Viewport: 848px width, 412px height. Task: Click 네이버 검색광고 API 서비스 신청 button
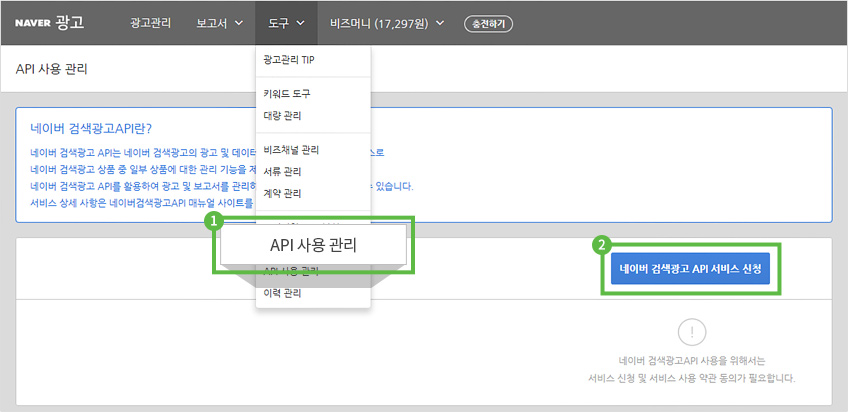[690, 269]
